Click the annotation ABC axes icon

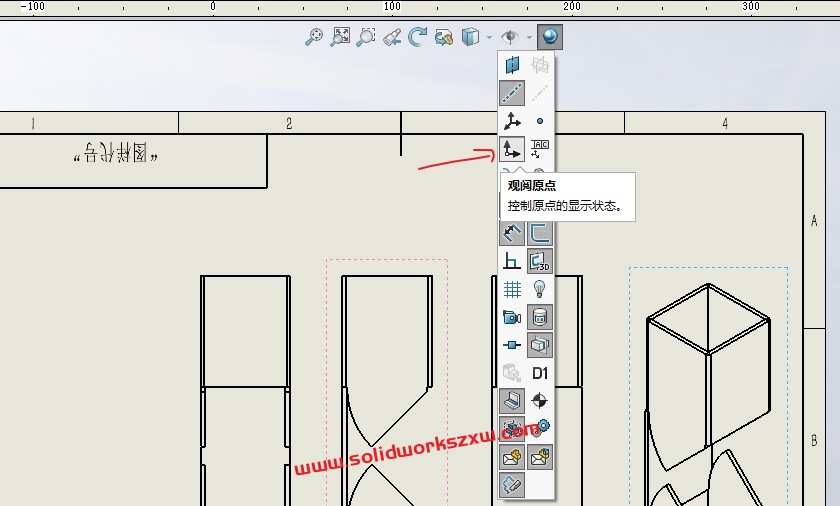point(540,149)
